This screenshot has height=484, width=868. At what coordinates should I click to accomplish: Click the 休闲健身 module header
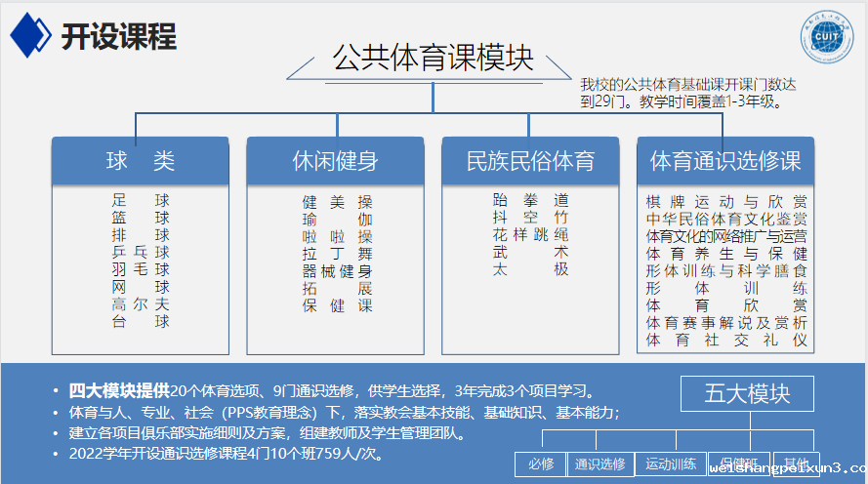pyautogui.click(x=335, y=160)
